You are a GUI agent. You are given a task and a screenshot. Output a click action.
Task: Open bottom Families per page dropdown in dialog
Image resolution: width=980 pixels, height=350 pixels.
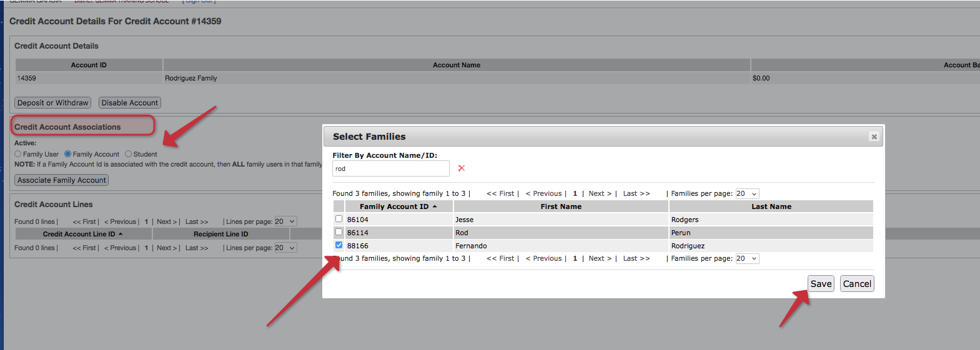point(747,258)
